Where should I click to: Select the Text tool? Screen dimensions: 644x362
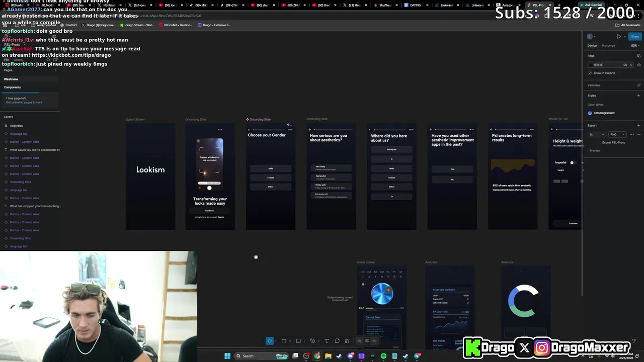click(327, 341)
